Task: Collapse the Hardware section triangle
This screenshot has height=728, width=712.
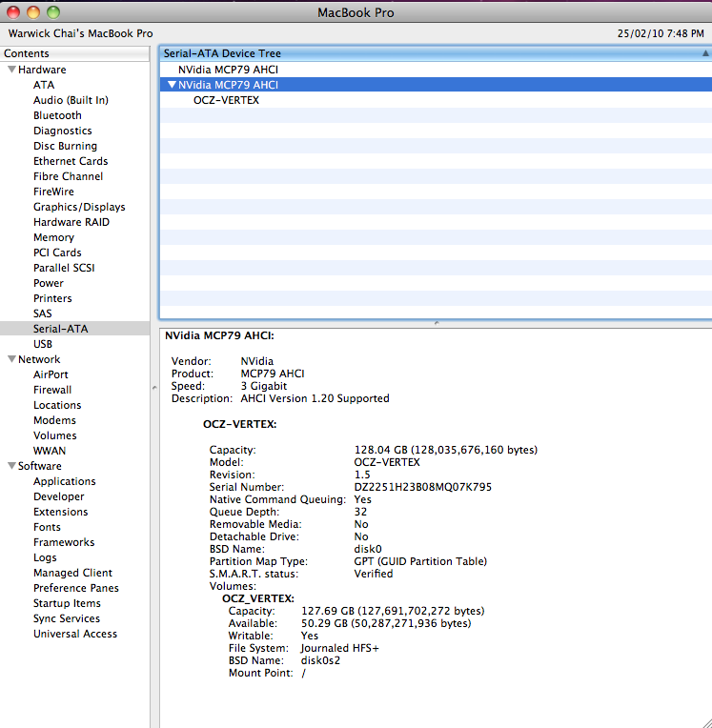Action: tap(12, 70)
